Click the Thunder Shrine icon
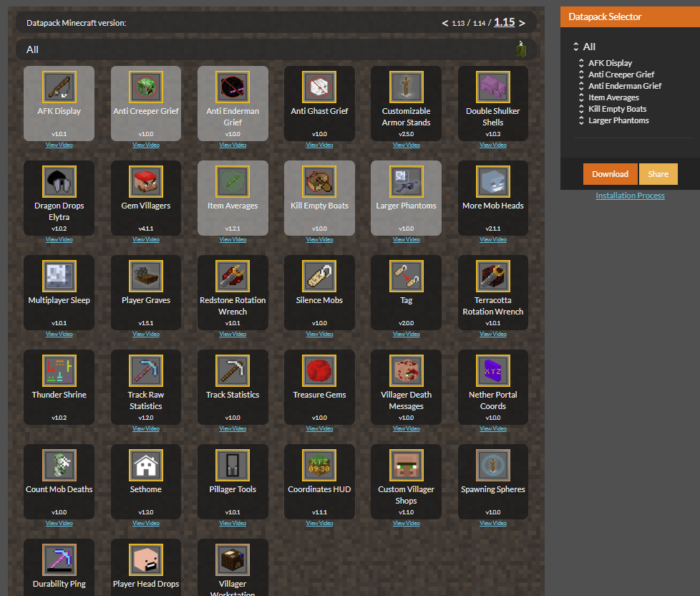700x596 pixels. 59,371
